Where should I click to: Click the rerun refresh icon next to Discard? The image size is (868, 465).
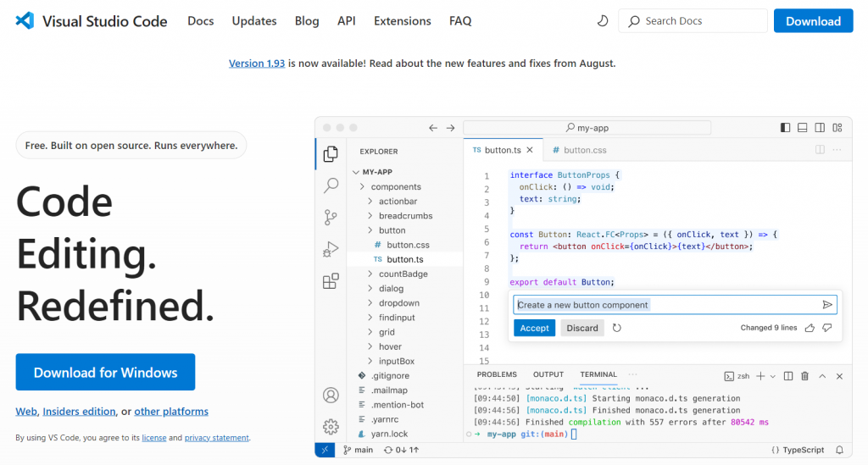[617, 328]
